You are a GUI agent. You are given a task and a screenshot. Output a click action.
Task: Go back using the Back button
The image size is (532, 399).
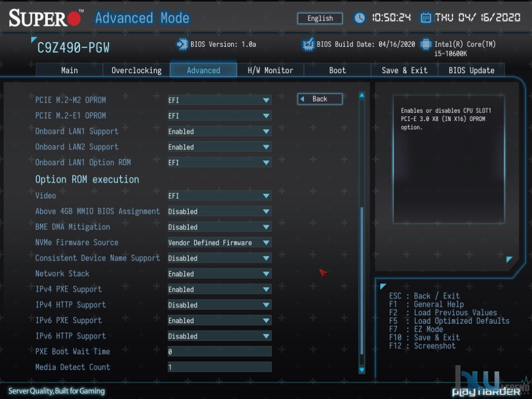pyautogui.click(x=320, y=99)
